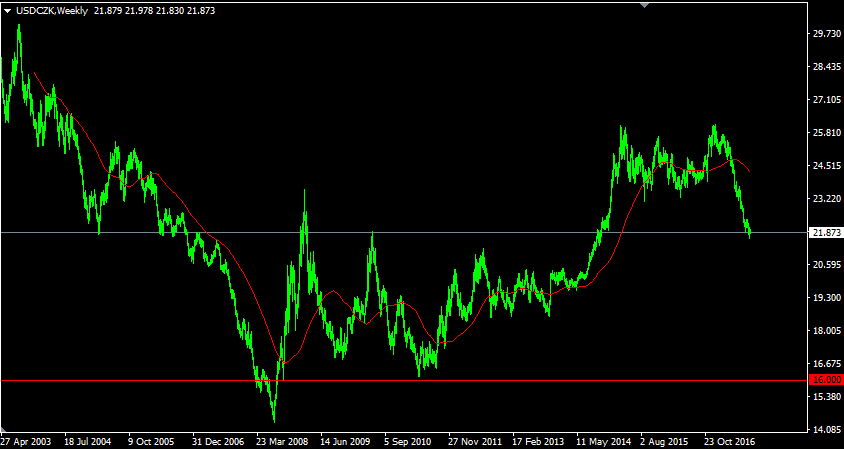Select the red 16.000 price level label

tap(826, 380)
